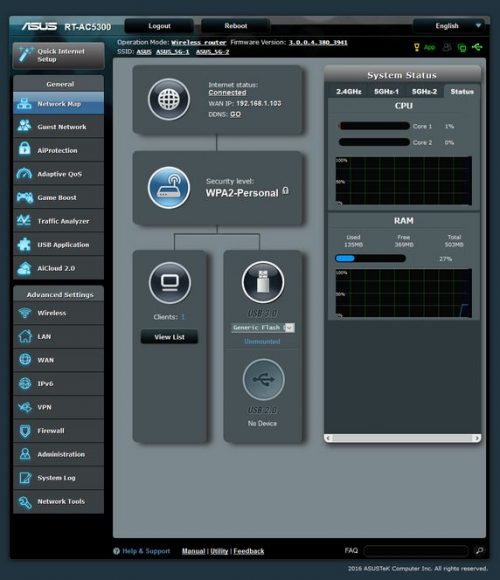Open VPN settings
Viewport: 500px width, 580px height.
[x=58, y=407]
